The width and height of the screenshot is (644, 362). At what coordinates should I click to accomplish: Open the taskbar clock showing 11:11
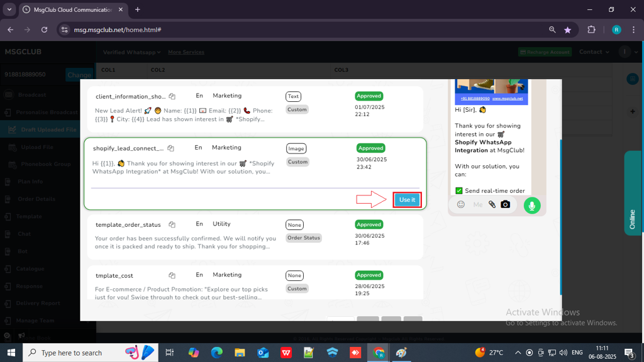pos(602,353)
